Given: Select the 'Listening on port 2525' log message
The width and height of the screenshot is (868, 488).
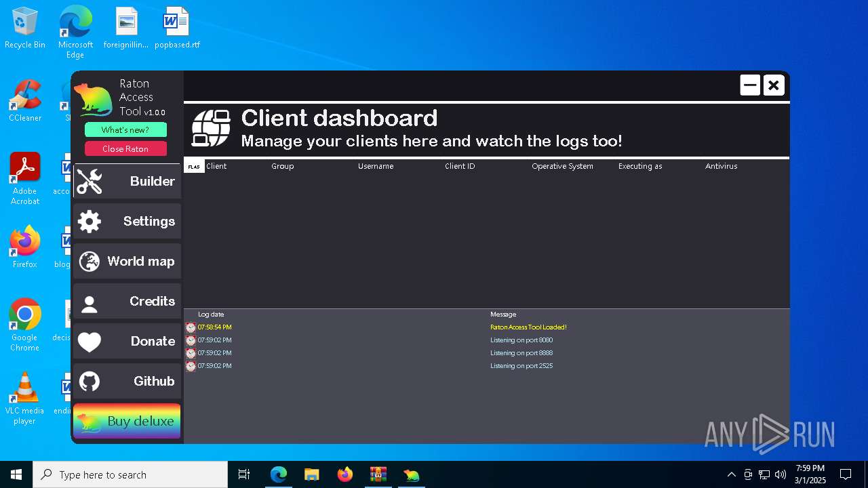Looking at the screenshot, I should pyautogui.click(x=521, y=366).
